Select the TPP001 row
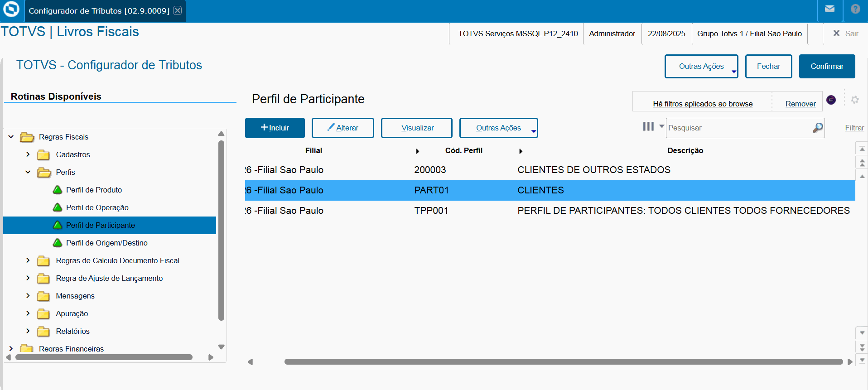The width and height of the screenshot is (868, 390). [550, 211]
